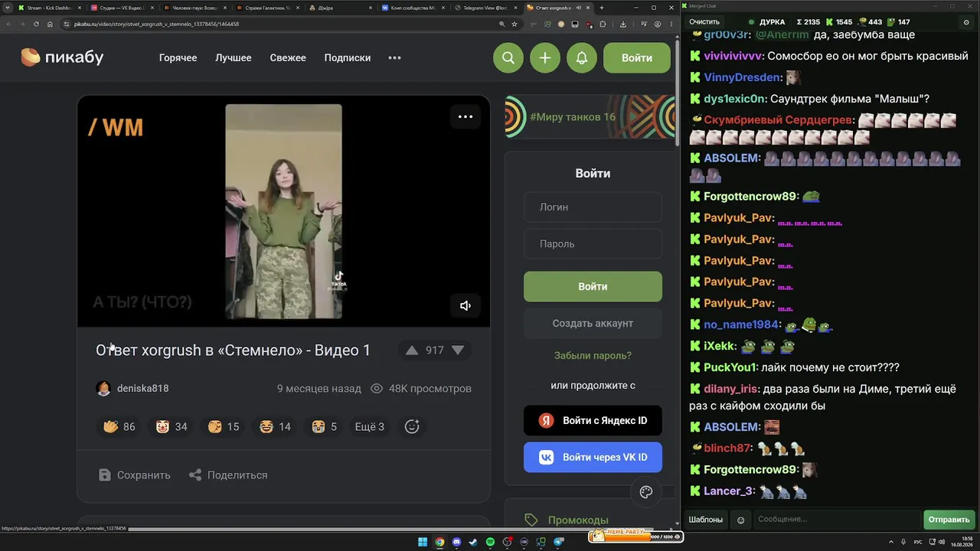Bookmark this page with the star icon
The image size is (980, 551).
click(x=514, y=24)
